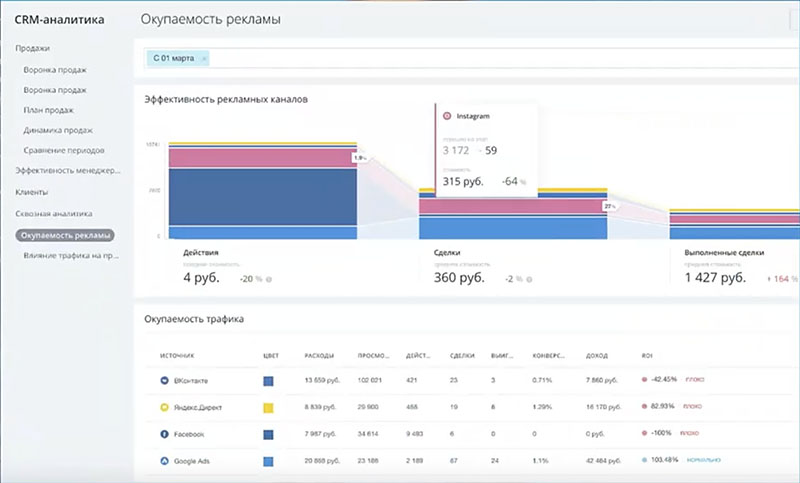
Task: Click the '360 руб.' value under Сделки
Action: click(x=459, y=278)
